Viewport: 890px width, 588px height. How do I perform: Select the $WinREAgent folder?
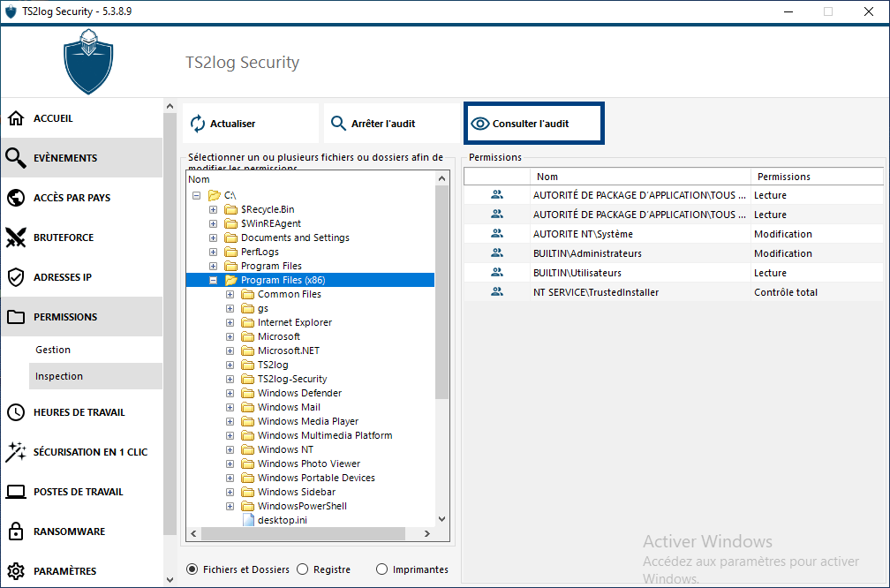(271, 223)
